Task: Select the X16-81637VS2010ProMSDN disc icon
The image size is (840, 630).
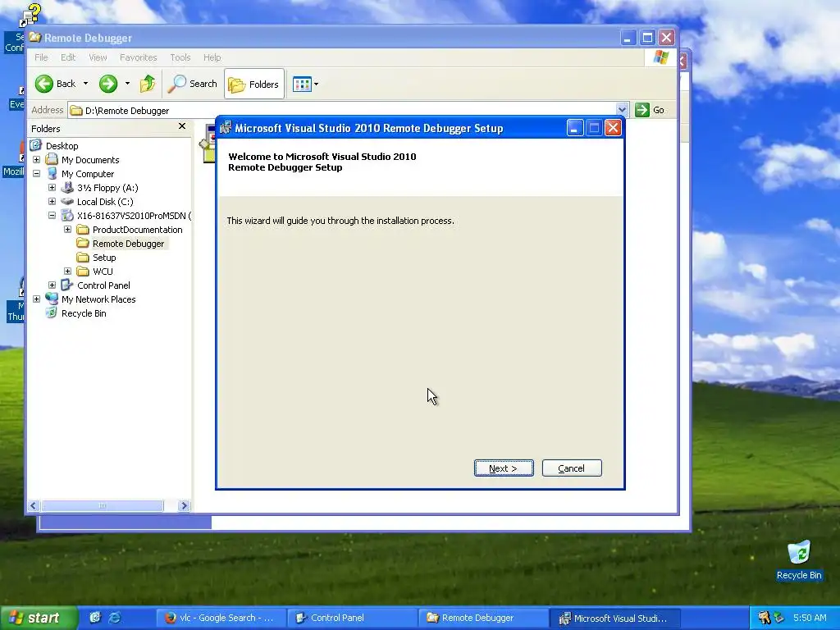Action: (x=67, y=216)
